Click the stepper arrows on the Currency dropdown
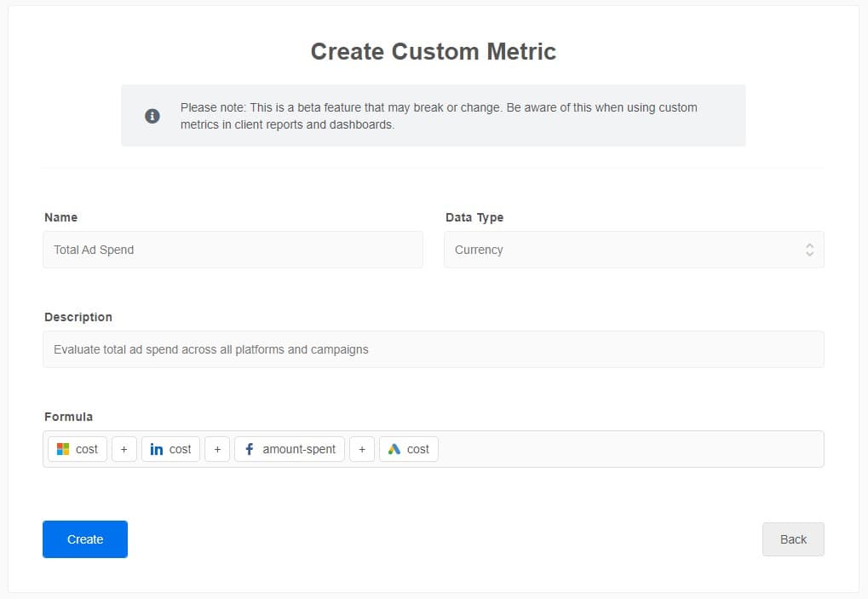Screen dimensions: 868x599 [808, 250]
